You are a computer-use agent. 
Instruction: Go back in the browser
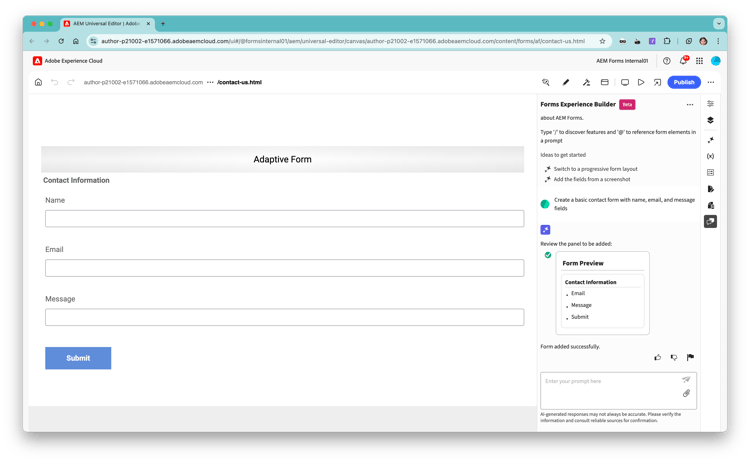(x=32, y=41)
